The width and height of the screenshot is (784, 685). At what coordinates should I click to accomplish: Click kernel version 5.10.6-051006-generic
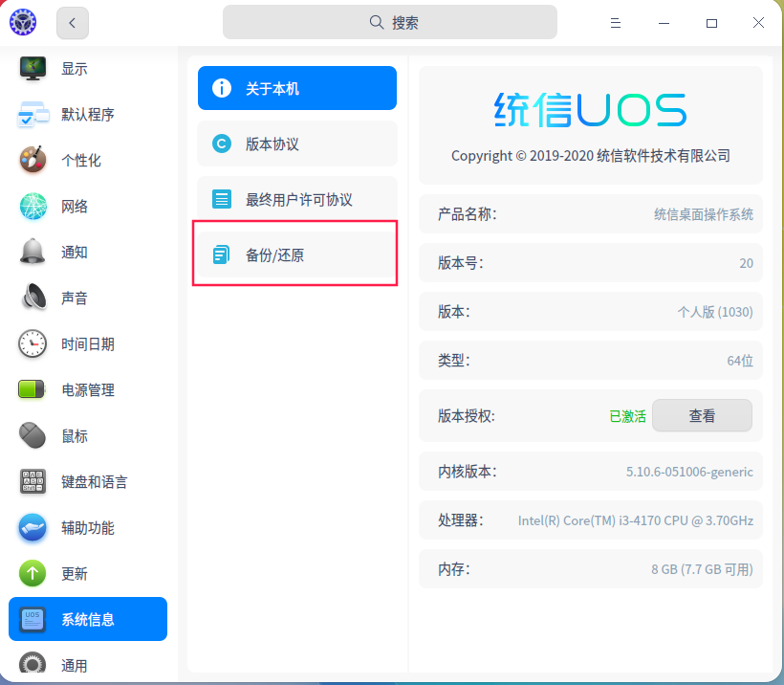click(689, 472)
